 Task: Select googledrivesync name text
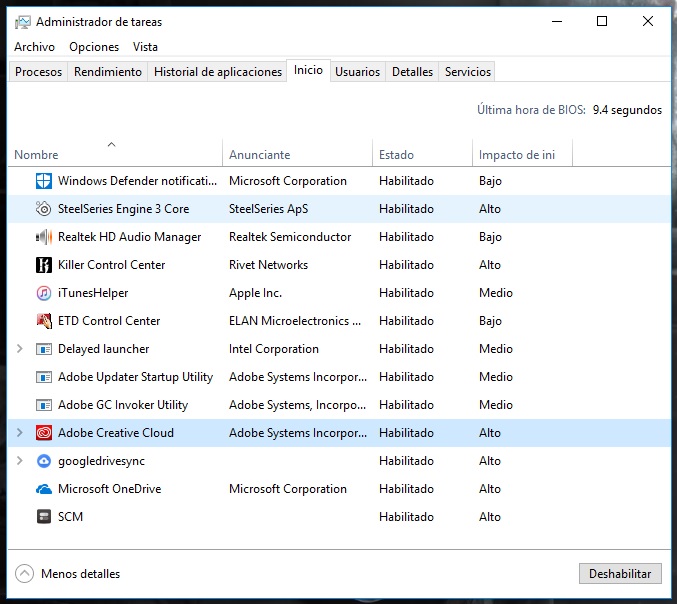point(101,461)
